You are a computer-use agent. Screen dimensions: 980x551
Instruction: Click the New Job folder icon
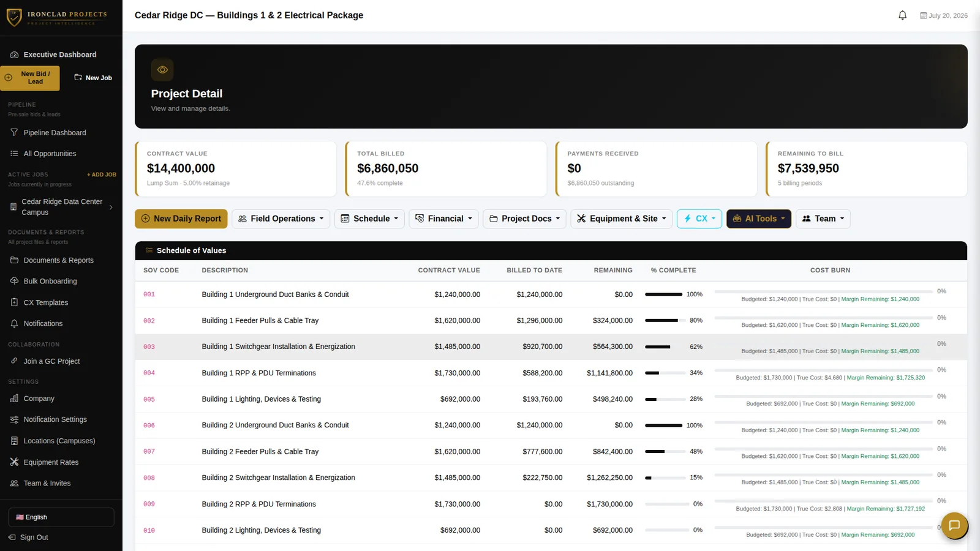click(x=78, y=78)
